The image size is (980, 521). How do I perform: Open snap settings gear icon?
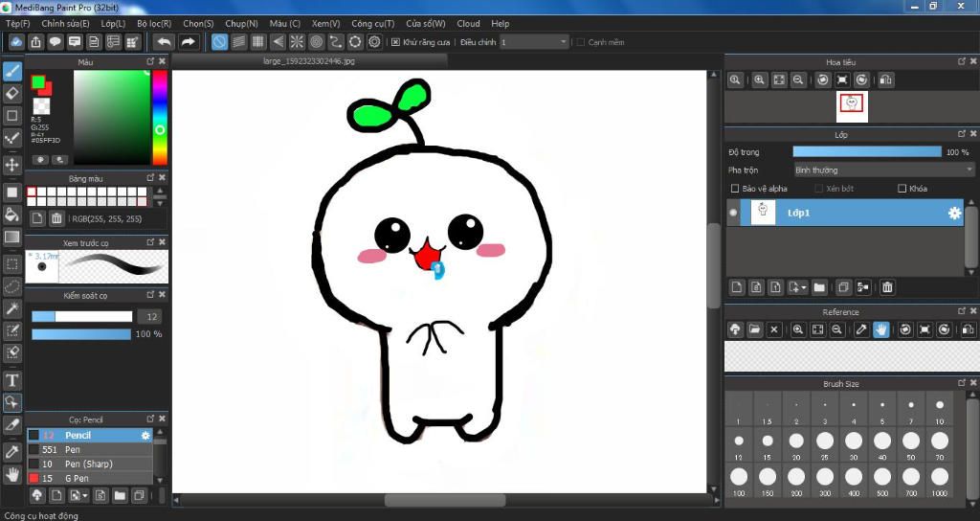pyautogui.click(x=374, y=42)
